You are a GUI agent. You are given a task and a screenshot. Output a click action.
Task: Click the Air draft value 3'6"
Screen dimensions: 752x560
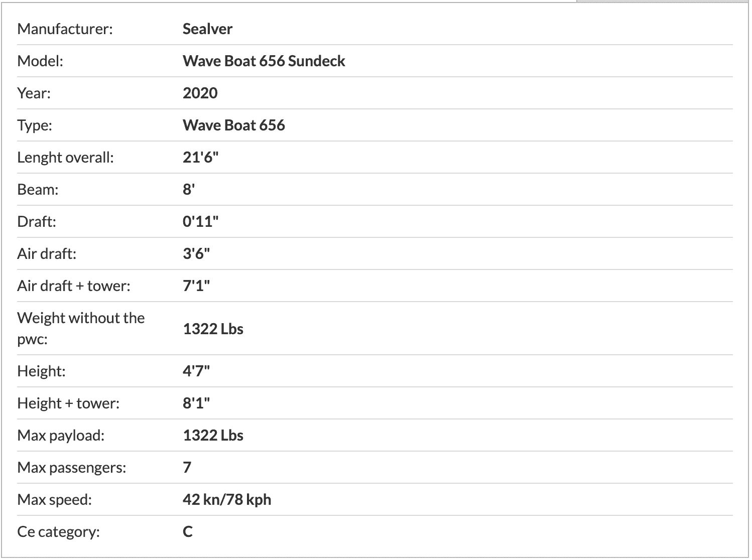(196, 253)
